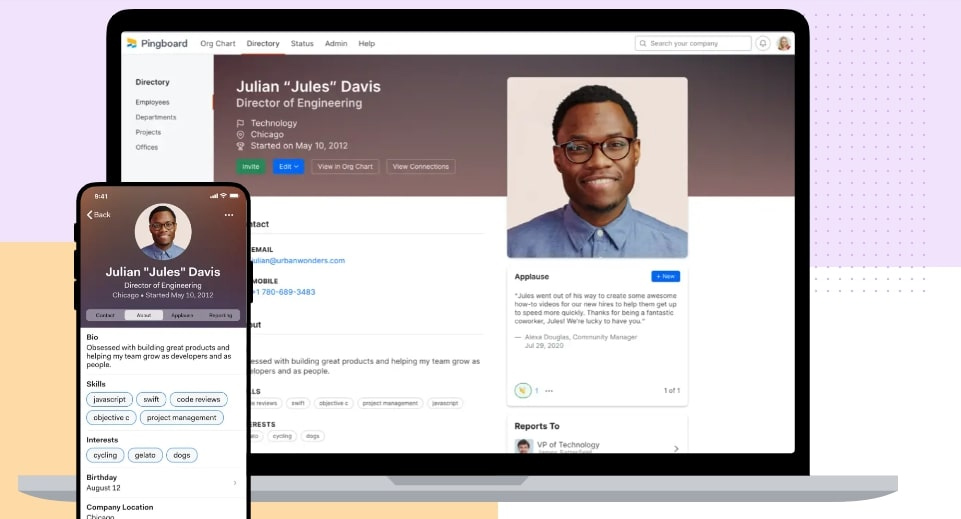Screen dimensions: 961x519
Task: Open the applause card ellipsis options
Action: pyautogui.click(x=548, y=390)
